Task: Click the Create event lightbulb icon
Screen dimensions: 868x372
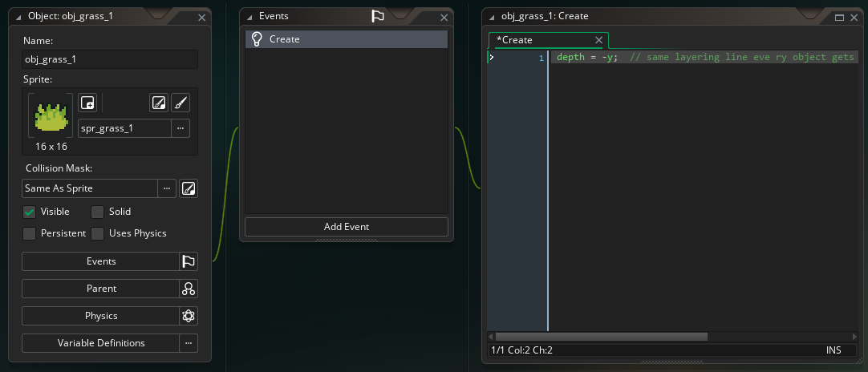Action: click(256, 39)
